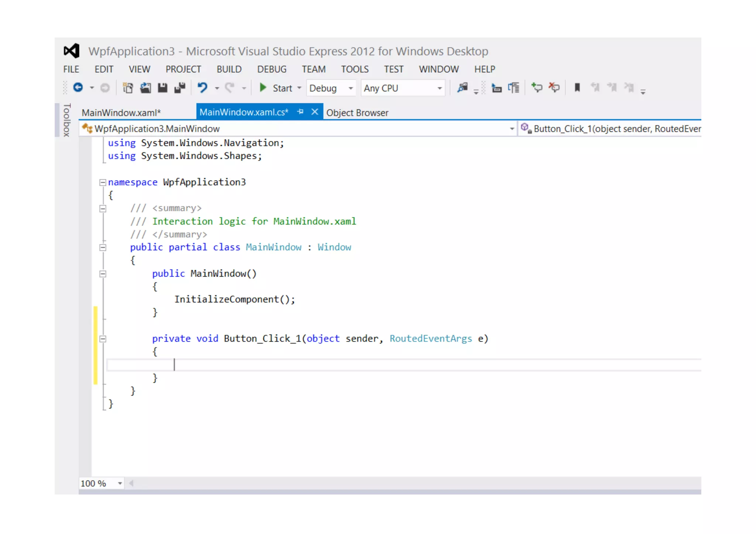The image size is (756, 534).
Task: Collapse the Button_Click_1 method block
Action: [103, 339]
